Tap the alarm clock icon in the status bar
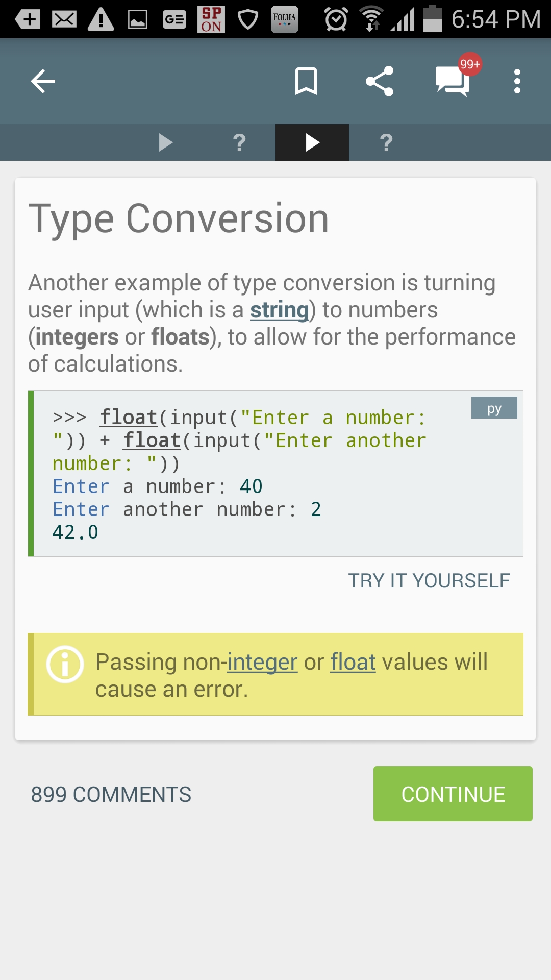The image size is (551, 980). click(336, 19)
